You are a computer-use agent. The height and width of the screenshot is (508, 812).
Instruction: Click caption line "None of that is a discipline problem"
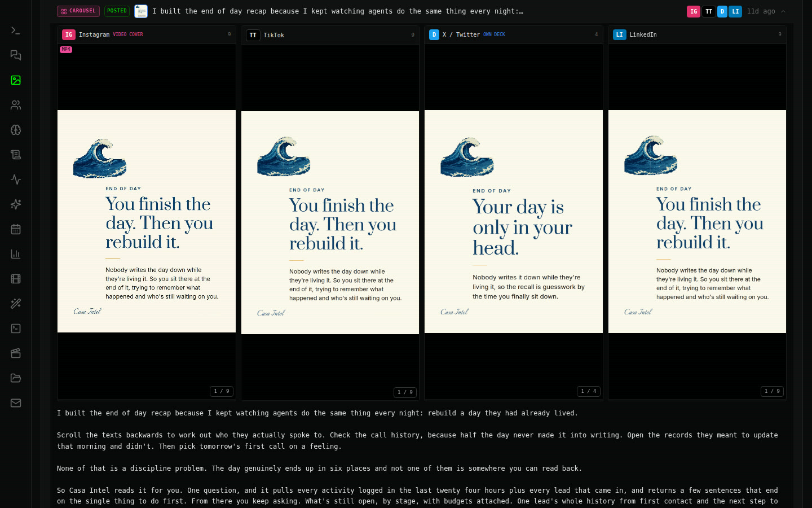coord(319,468)
